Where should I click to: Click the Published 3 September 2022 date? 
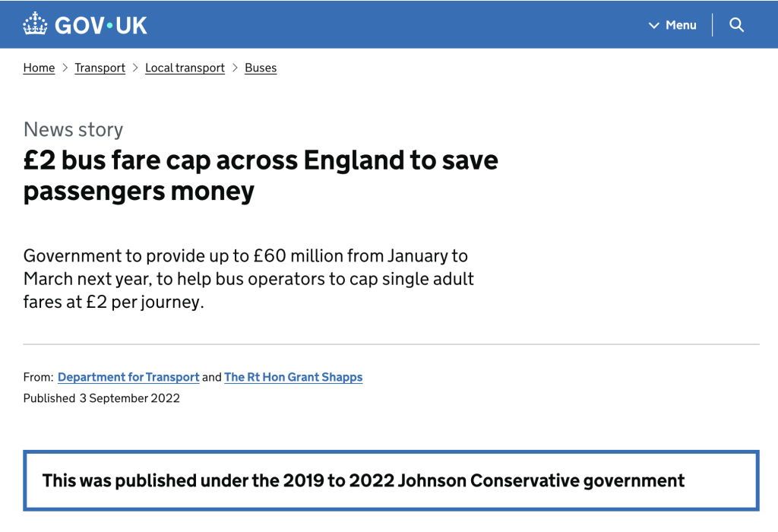pyautogui.click(x=102, y=398)
